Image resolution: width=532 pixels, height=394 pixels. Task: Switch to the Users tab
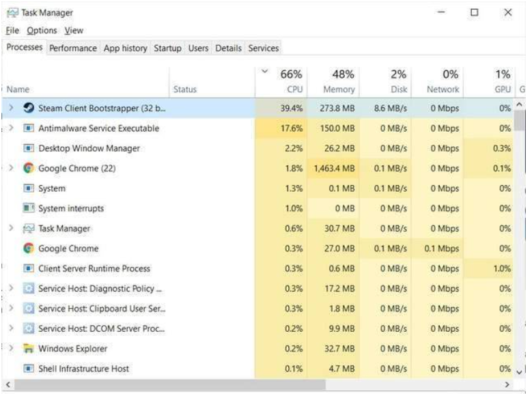pyautogui.click(x=198, y=48)
